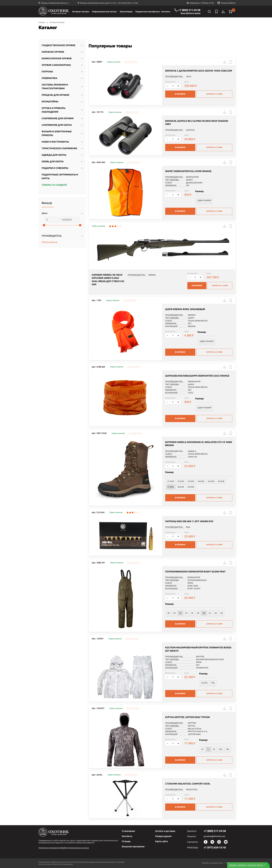Open Мультимедиа menu item
This screenshot has width=272, height=868.
tap(126, 11)
